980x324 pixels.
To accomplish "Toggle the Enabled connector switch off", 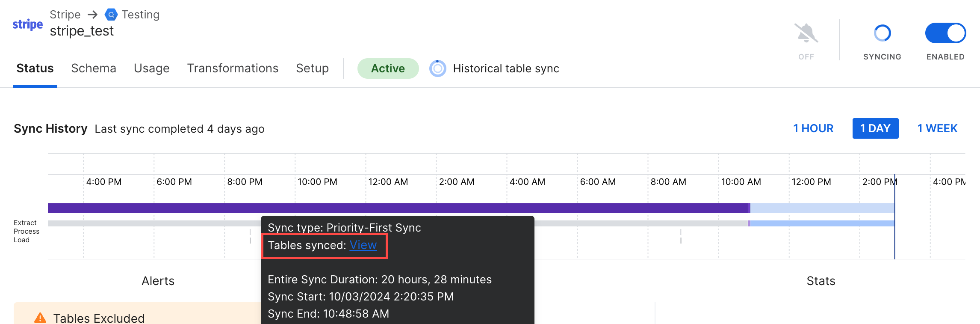I will [945, 33].
